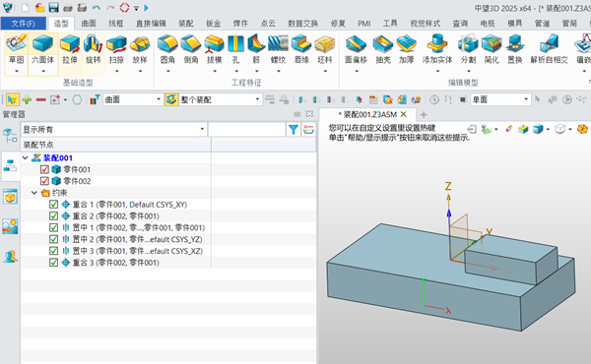Uncheck the 零件002 component checkbox
Image resolution: width=591 pixels, height=364 pixels.
coord(44,181)
